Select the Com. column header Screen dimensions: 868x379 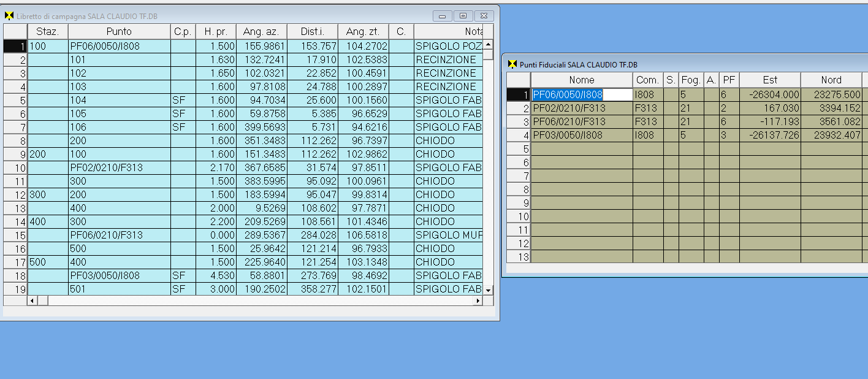[648, 80]
